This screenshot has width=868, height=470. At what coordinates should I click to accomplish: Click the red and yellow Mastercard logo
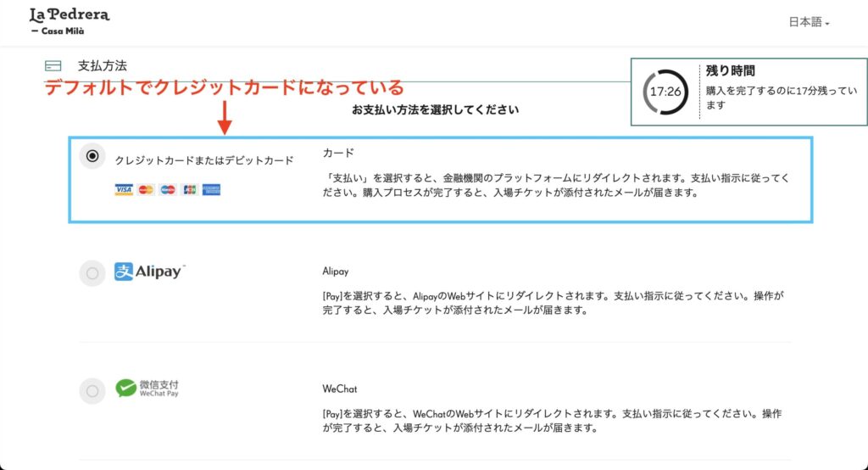pos(146,190)
